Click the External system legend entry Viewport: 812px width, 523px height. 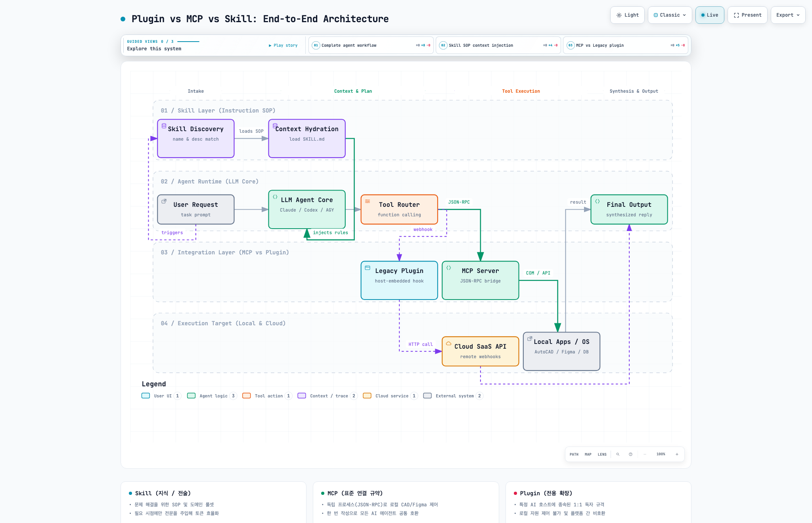click(x=453, y=396)
